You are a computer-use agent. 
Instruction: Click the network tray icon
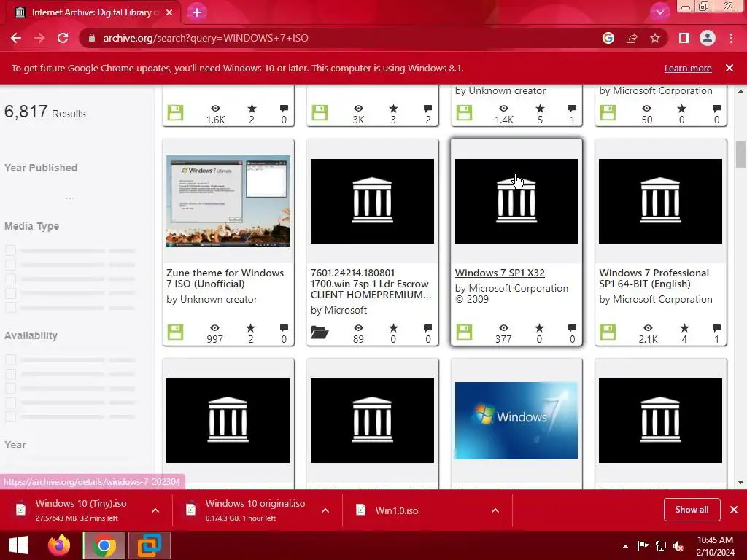coord(661,546)
